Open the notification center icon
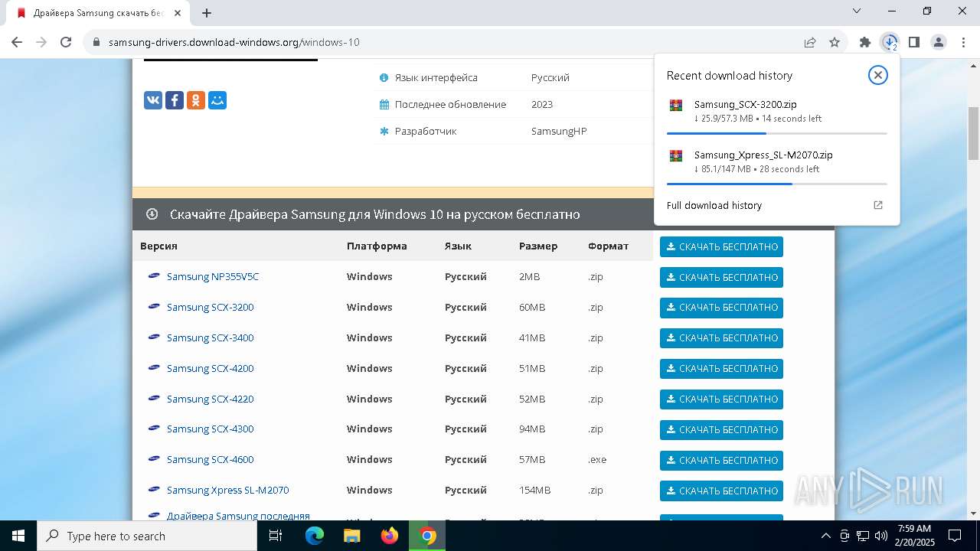This screenshot has height=551, width=980. (x=955, y=536)
